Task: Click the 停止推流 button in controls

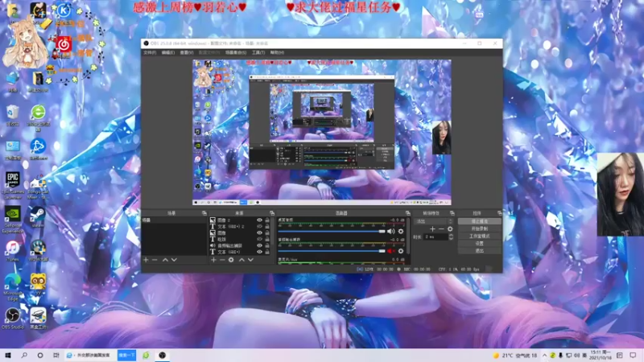Action: [479, 221]
